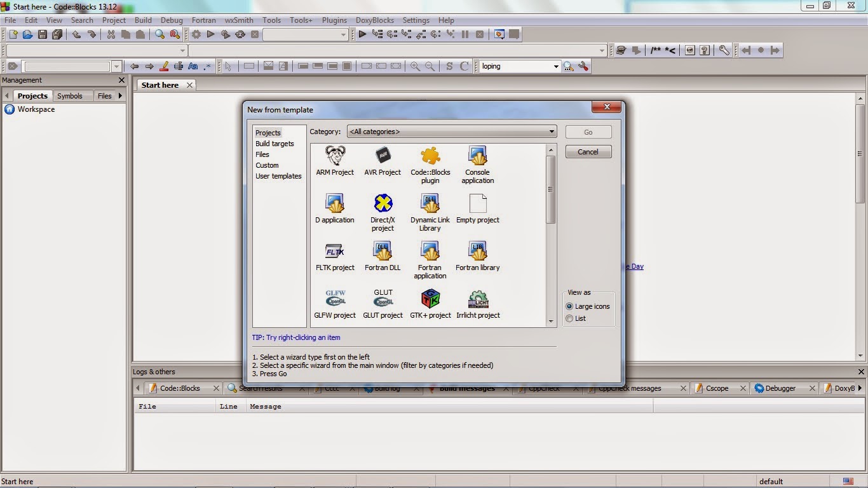Image resolution: width=868 pixels, height=488 pixels.
Task: Select the GTK+ project template
Action: (430, 304)
